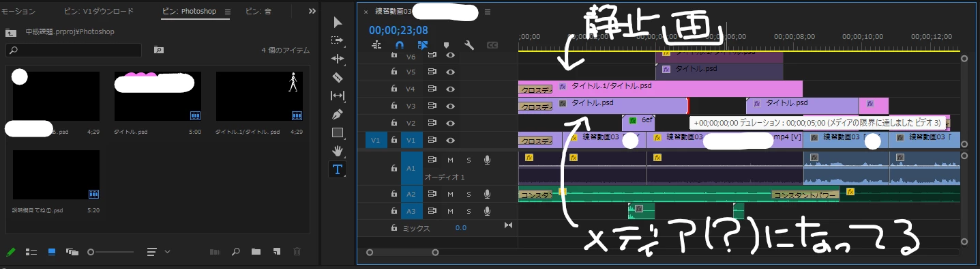Screen dimensions: 980x269
Task: Switch project panel to list view
Action: (31, 252)
